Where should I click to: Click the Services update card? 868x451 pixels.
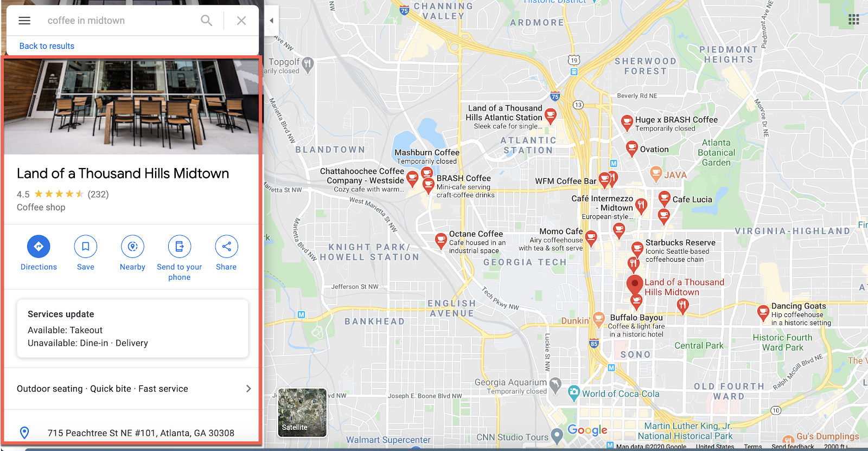[x=132, y=328]
